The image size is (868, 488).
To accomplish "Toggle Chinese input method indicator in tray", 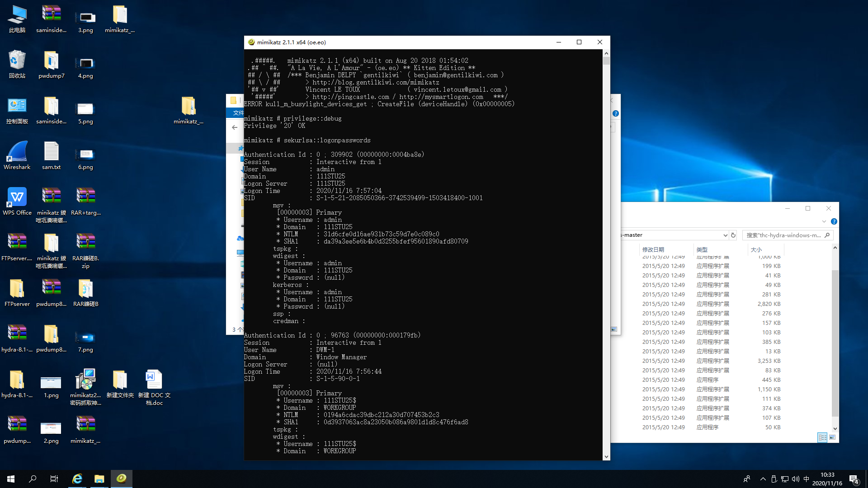I will 806,479.
